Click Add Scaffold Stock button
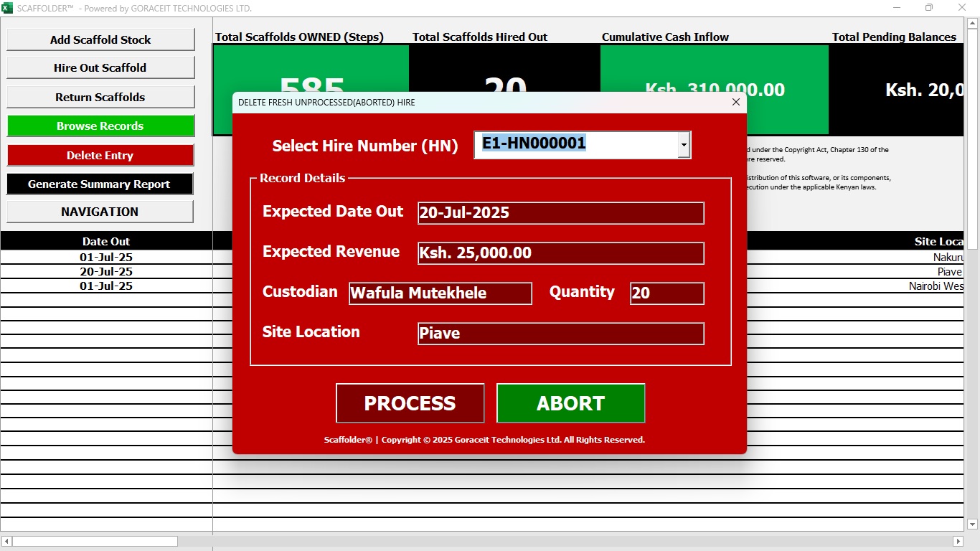This screenshot has width=980, height=551. (x=100, y=39)
